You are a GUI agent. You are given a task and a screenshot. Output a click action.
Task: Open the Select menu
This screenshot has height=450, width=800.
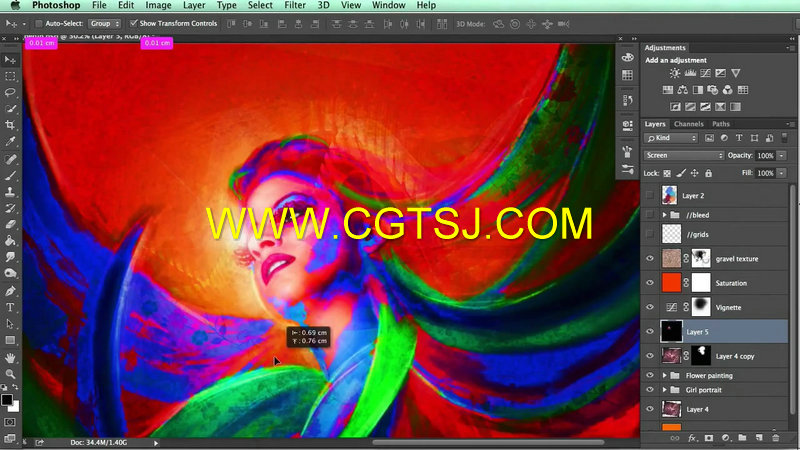coord(260,5)
